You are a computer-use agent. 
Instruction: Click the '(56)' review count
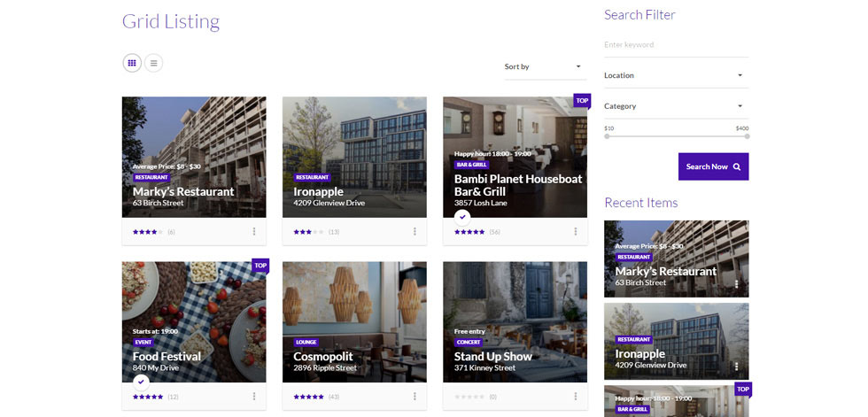[494, 232]
